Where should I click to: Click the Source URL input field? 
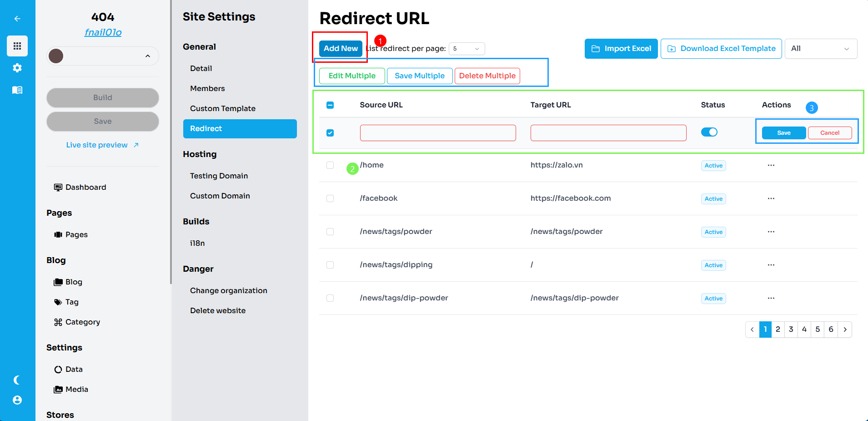pyautogui.click(x=437, y=133)
